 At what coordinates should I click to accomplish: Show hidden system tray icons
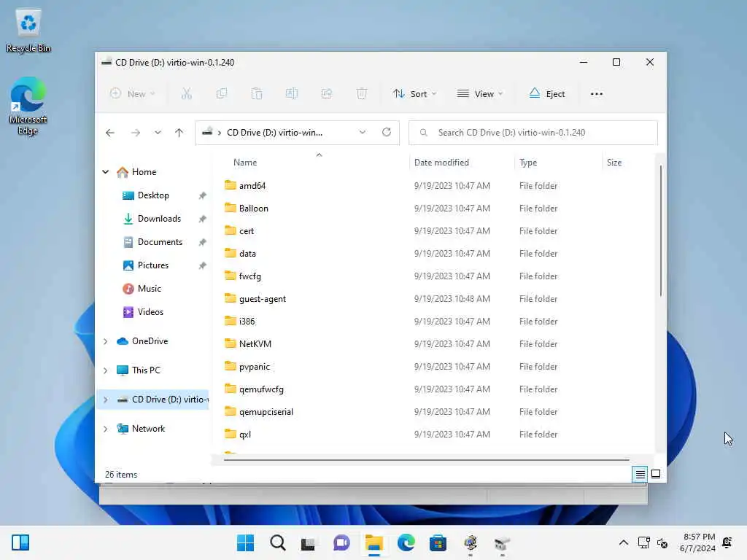click(623, 542)
